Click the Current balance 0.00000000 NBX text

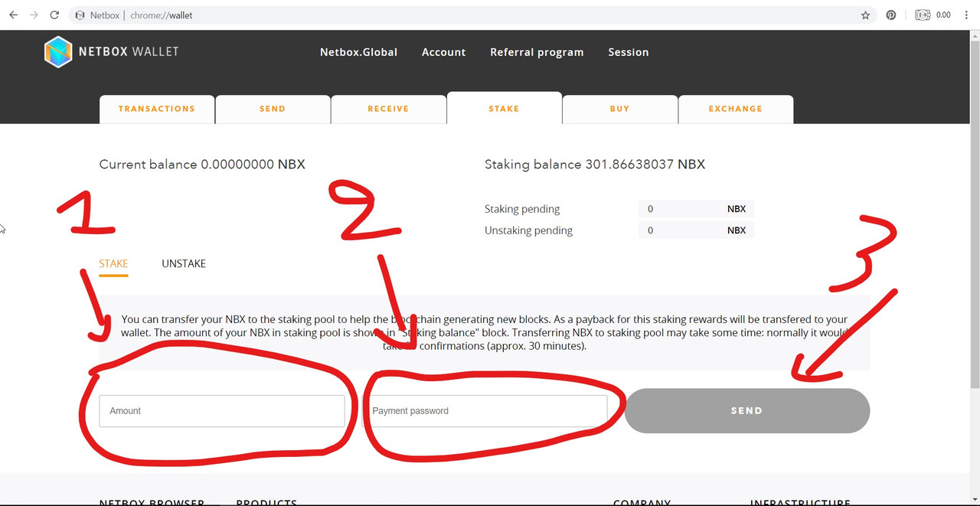coord(202,165)
